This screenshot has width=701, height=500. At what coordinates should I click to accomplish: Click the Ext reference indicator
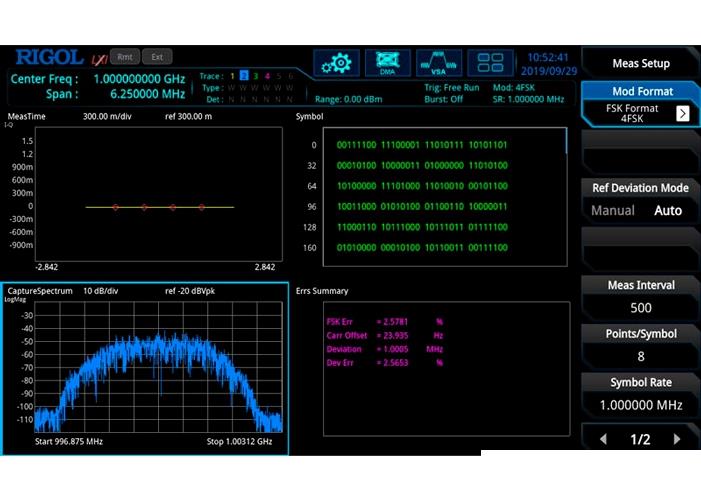157,57
